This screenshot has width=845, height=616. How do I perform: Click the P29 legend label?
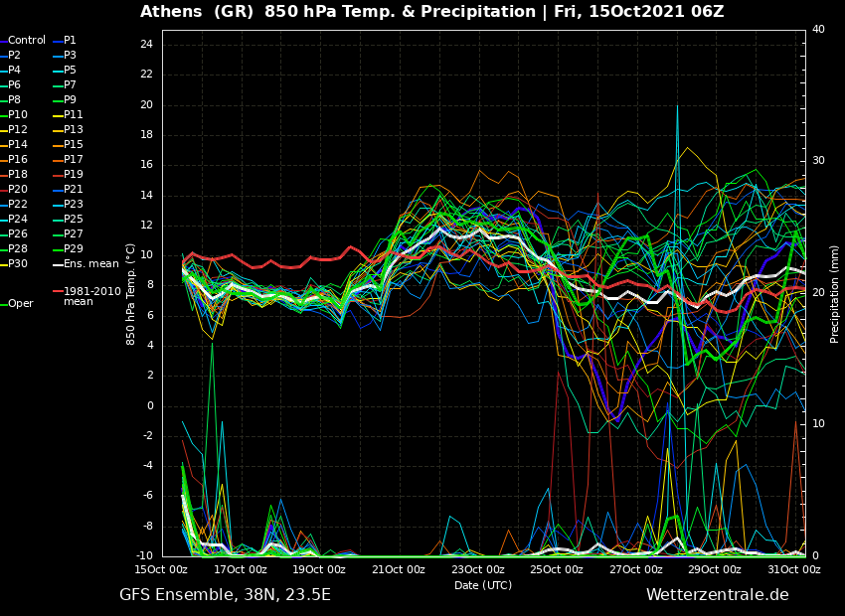tap(73, 249)
